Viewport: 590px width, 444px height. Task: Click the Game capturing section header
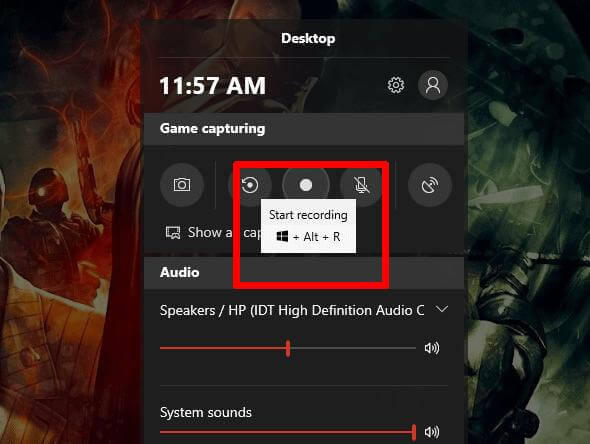[304, 129]
